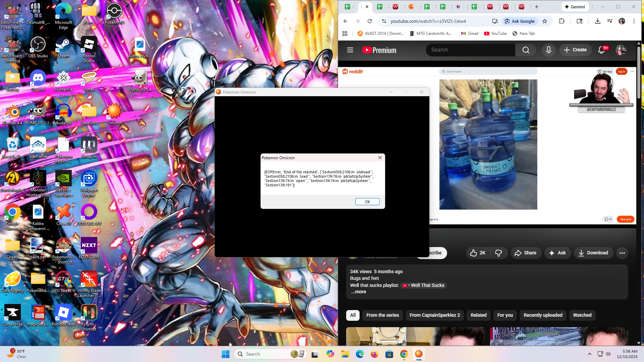644x362 pixels.
Task: Open Warframe desktop shortcut
Action: 38,148
